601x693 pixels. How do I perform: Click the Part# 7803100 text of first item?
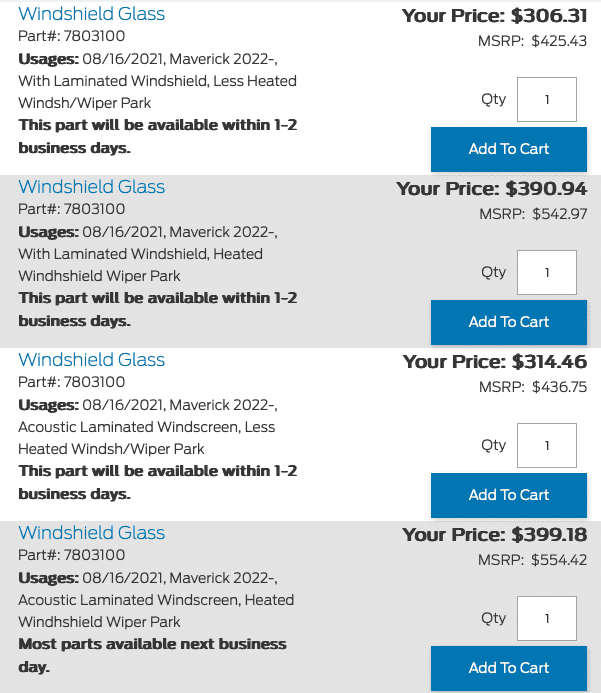tap(72, 36)
